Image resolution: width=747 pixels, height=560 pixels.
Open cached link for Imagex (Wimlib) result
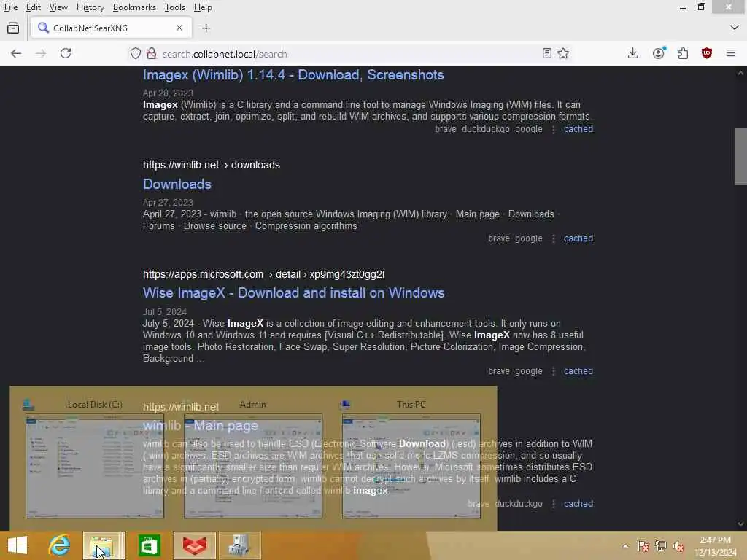coord(578,129)
